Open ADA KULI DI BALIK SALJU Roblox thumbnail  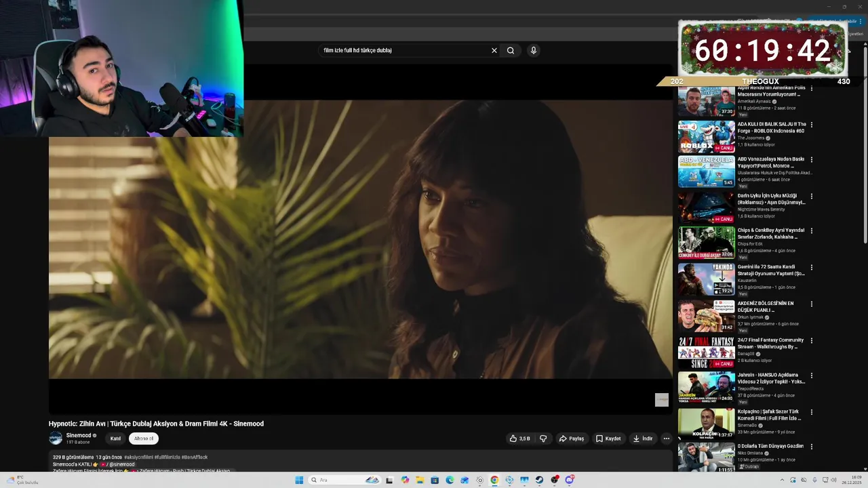pyautogui.click(x=706, y=136)
